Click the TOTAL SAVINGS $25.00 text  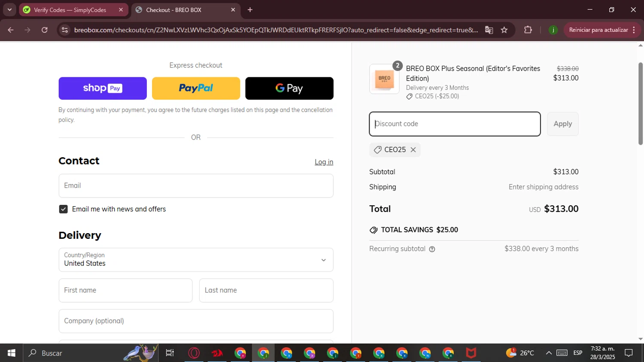(x=419, y=230)
